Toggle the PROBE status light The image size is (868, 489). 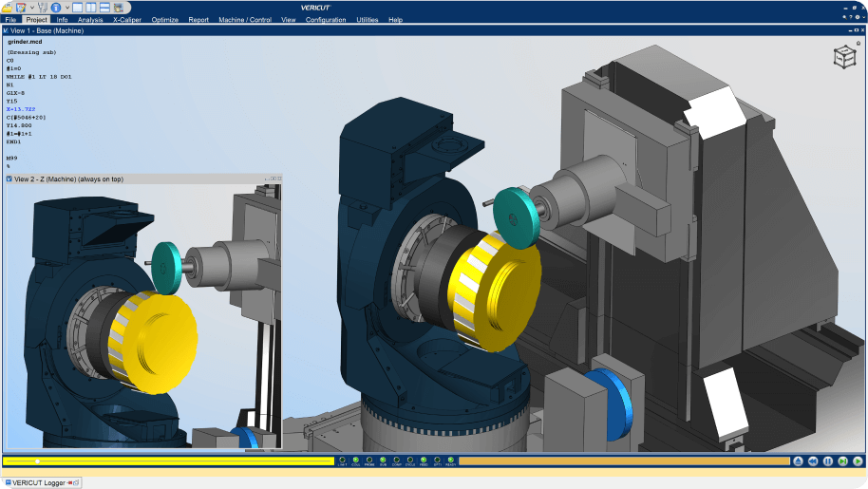click(368, 461)
